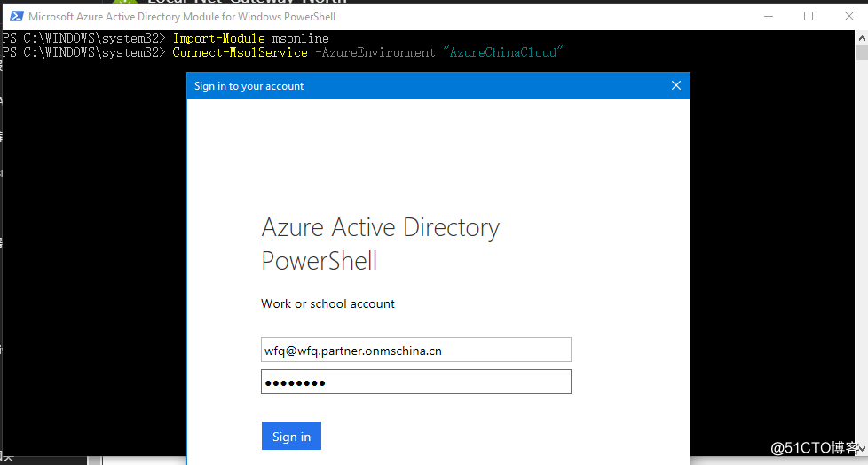Click the PowerShell window title text
The image size is (868, 465).
point(182,17)
